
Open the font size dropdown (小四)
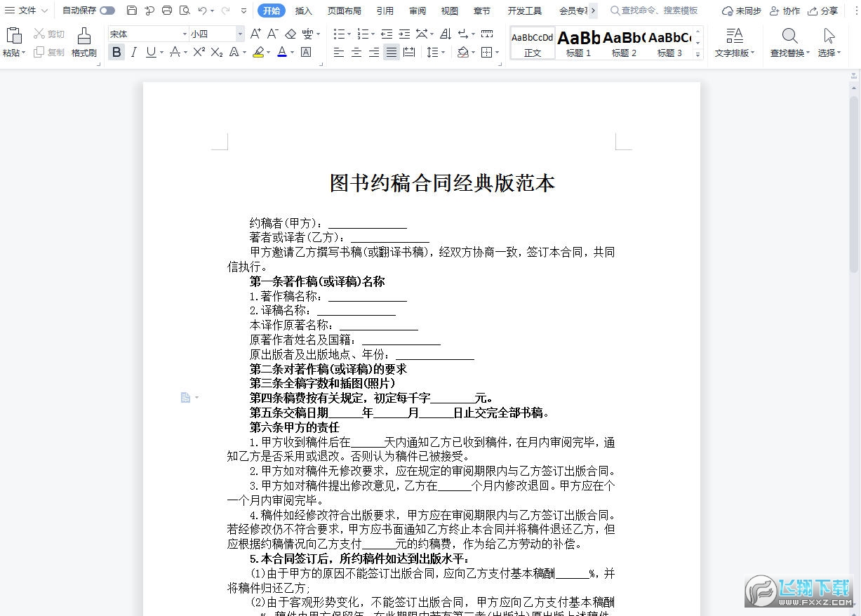240,34
